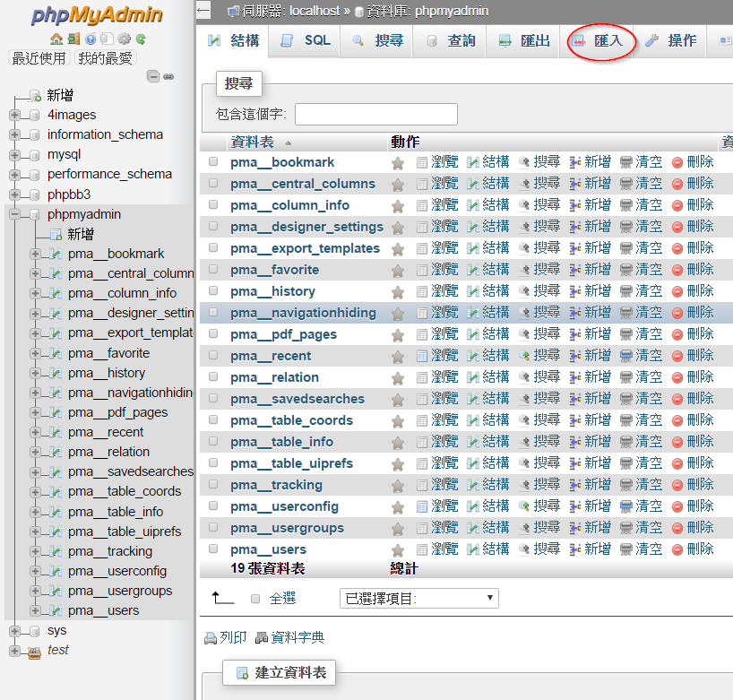Check the pma__bookmark row checkbox
The image size is (733, 700).
click(x=213, y=162)
